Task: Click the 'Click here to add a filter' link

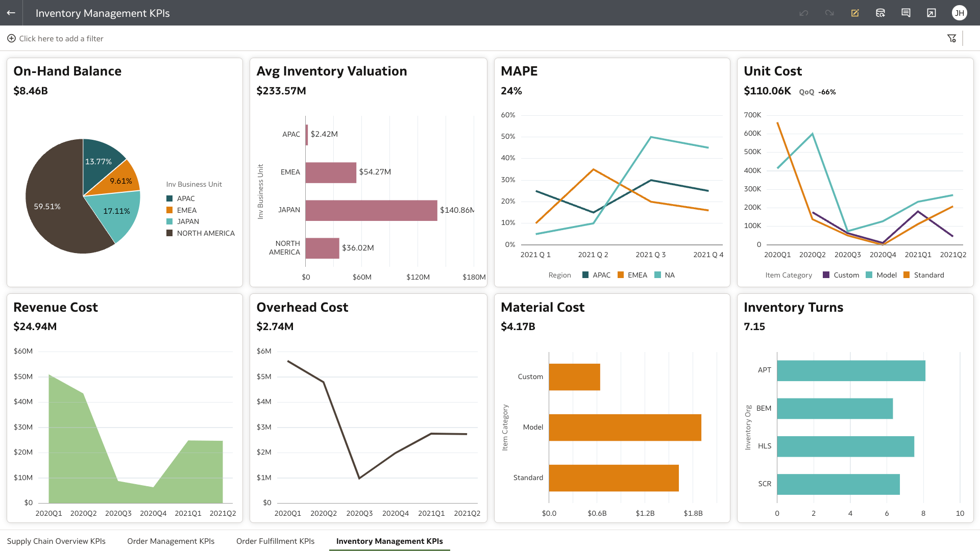Action: click(61, 38)
